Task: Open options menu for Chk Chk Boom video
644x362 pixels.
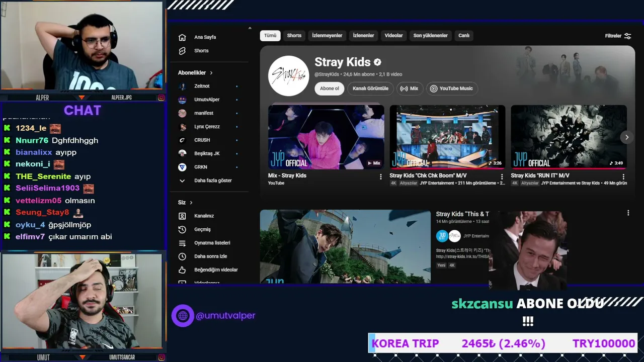Action: point(502,176)
